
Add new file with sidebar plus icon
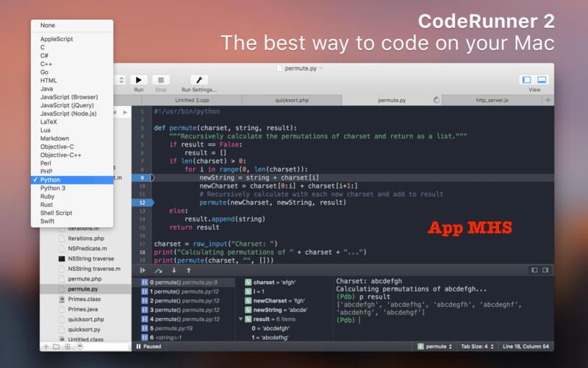pyautogui.click(x=46, y=347)
